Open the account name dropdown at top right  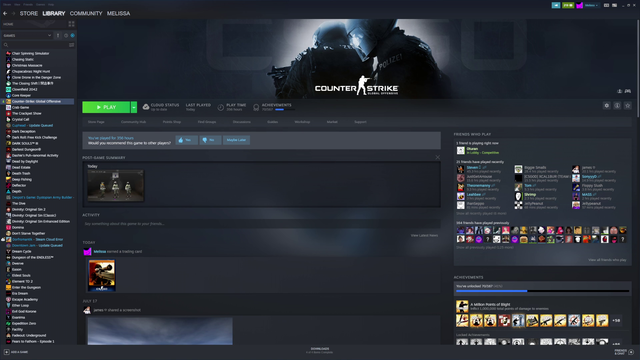click(591, 5)
